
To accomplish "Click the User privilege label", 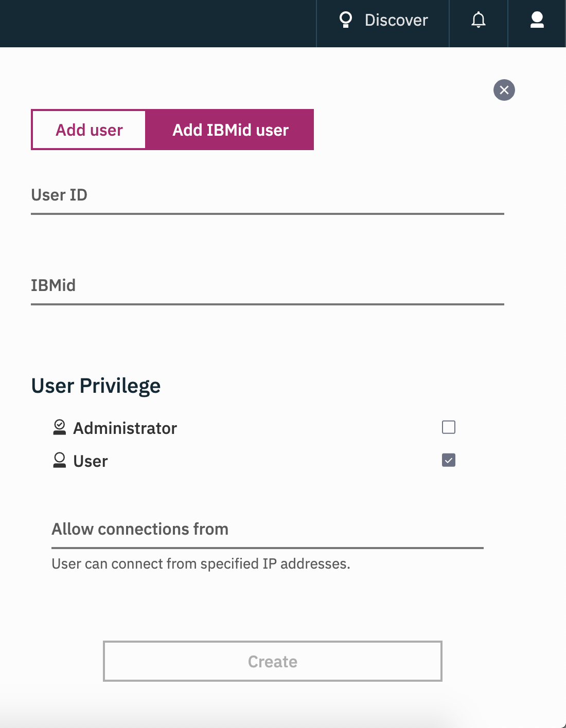I will [x=91, y=461].
